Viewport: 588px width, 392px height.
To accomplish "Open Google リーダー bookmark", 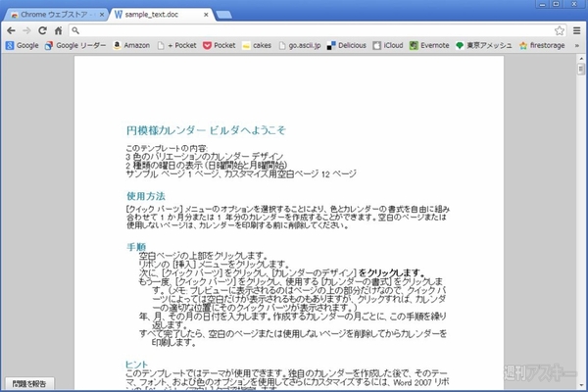I will [x=75, y=45].
